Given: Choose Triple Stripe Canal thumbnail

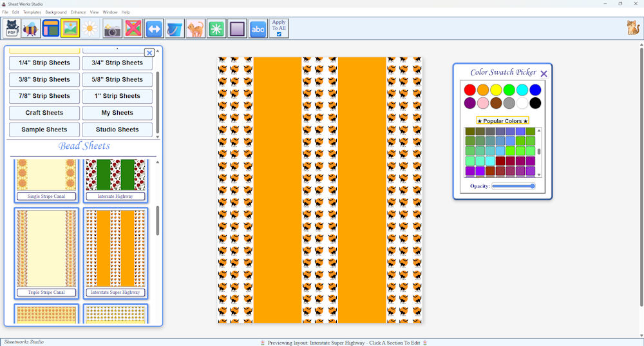Looking at the screenshot, I should point(46,253).
